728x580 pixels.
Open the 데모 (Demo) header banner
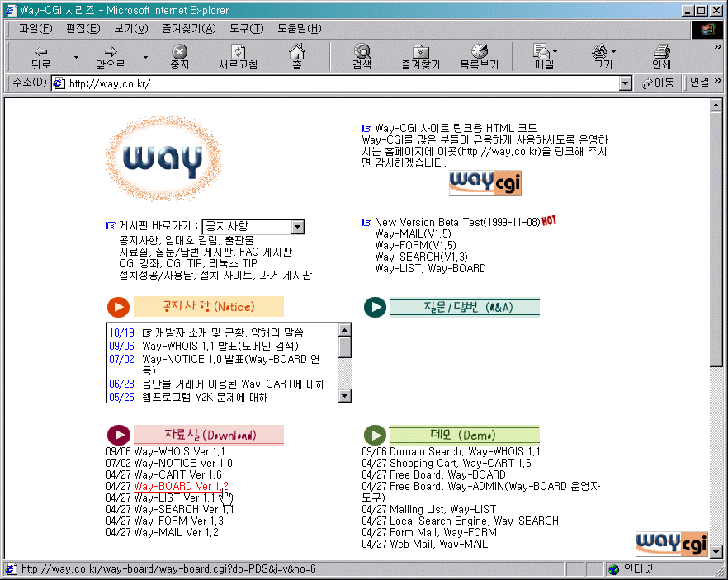464,436
